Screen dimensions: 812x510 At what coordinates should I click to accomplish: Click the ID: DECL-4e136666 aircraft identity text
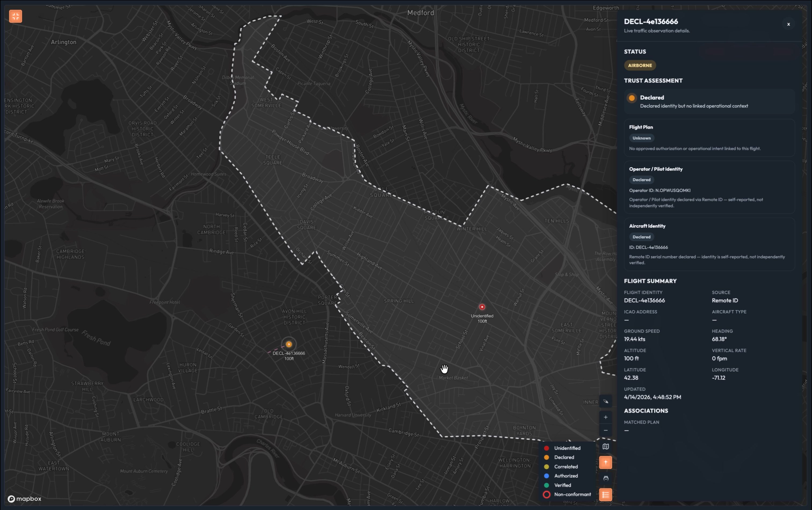(648, 247)
